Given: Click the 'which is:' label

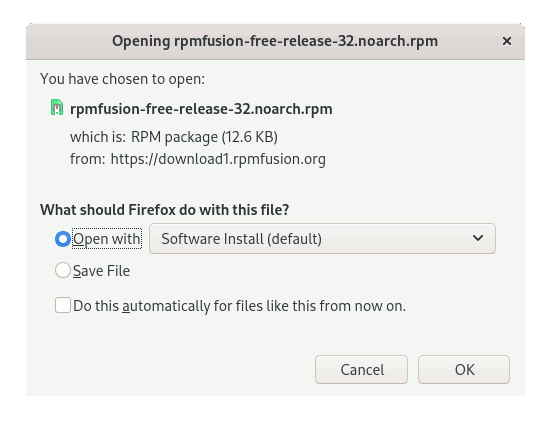Looking at the screenshot, I should coord(98,137).
